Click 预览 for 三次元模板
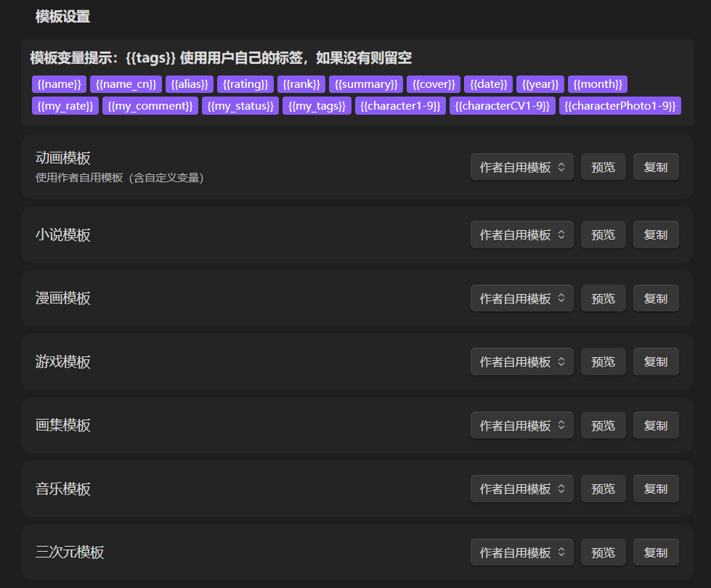This screenshot has height=588, width=711. click(603, 552)
